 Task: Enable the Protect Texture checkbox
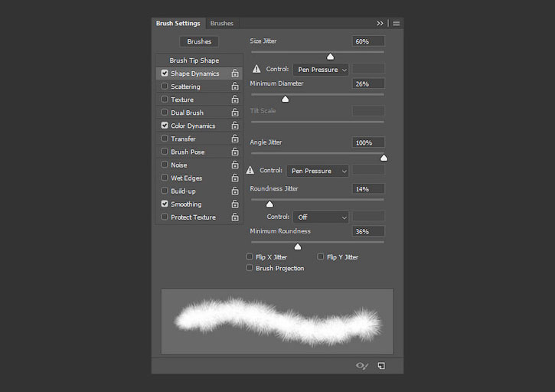165,217
